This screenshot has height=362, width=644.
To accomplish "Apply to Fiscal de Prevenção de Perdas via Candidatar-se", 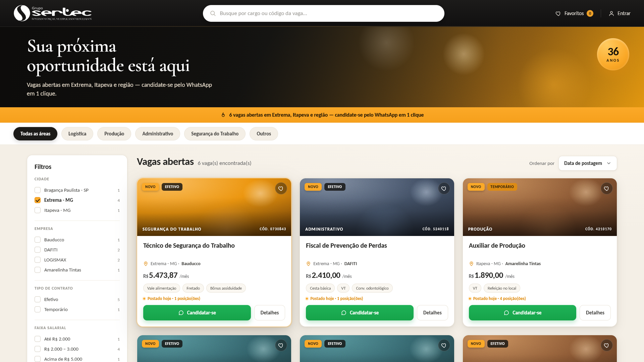I will [360, 313].
